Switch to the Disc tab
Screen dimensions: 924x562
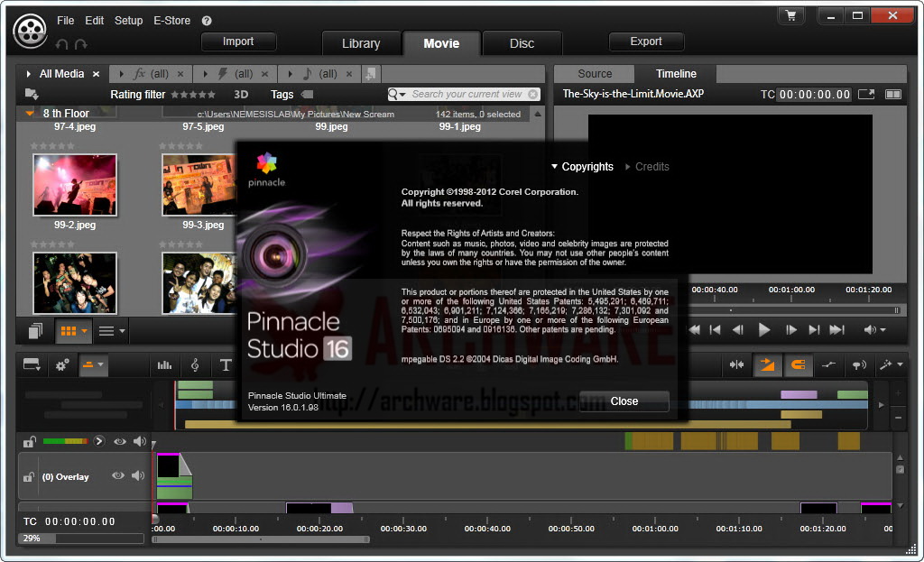(x=522, y=43)
